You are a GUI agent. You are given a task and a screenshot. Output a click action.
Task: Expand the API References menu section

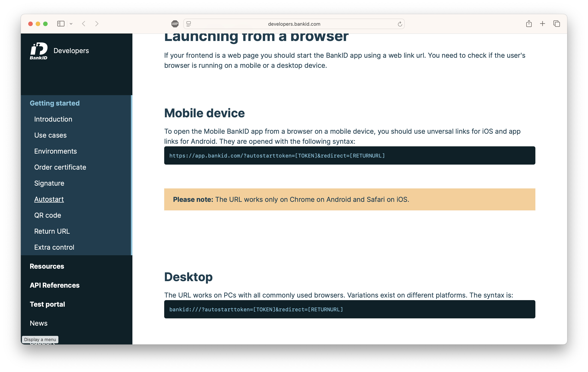click(55, 285)
